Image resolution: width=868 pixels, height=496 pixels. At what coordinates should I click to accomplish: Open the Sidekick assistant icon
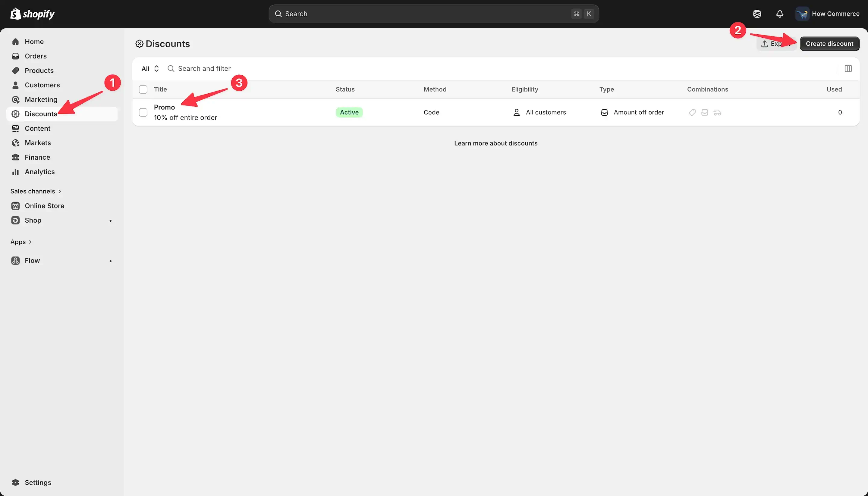(x=757, y=14)
